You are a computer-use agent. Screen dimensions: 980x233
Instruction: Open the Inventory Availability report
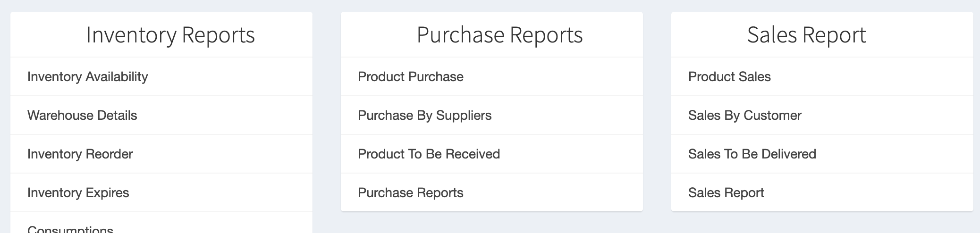click(88, 76)
